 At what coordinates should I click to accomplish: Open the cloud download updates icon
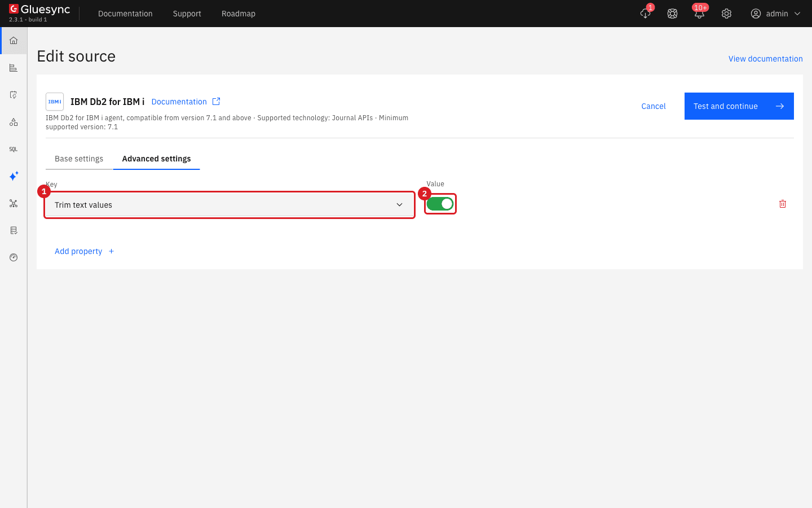click(x=646, y=14)
